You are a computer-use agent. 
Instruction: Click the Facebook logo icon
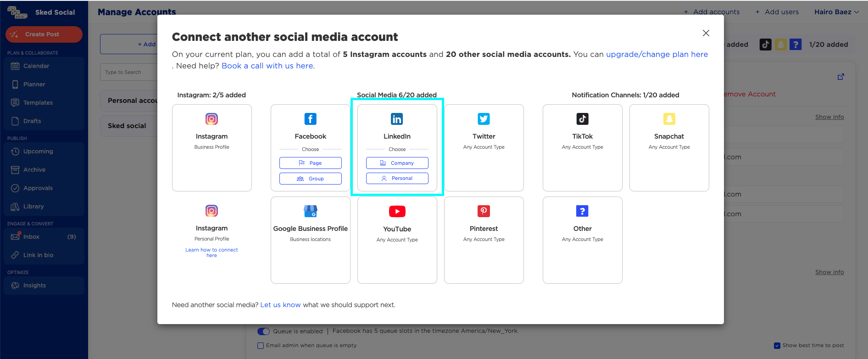click(x=311, y=119)
